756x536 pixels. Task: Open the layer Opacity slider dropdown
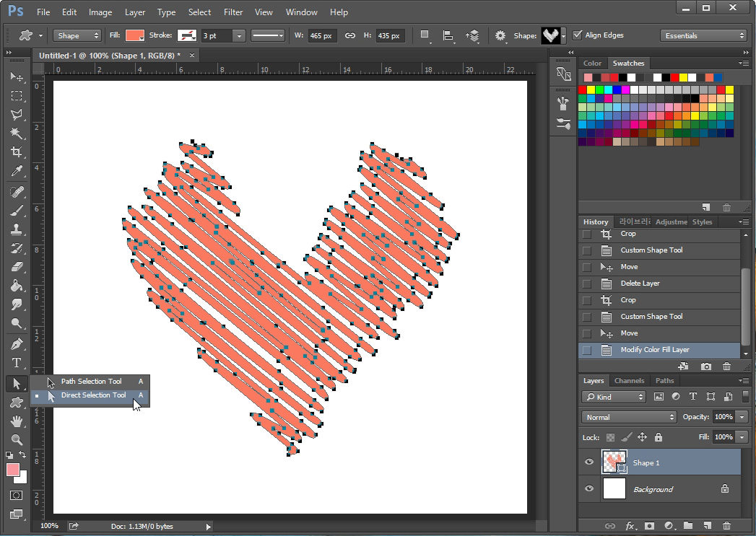click(742, 416)
